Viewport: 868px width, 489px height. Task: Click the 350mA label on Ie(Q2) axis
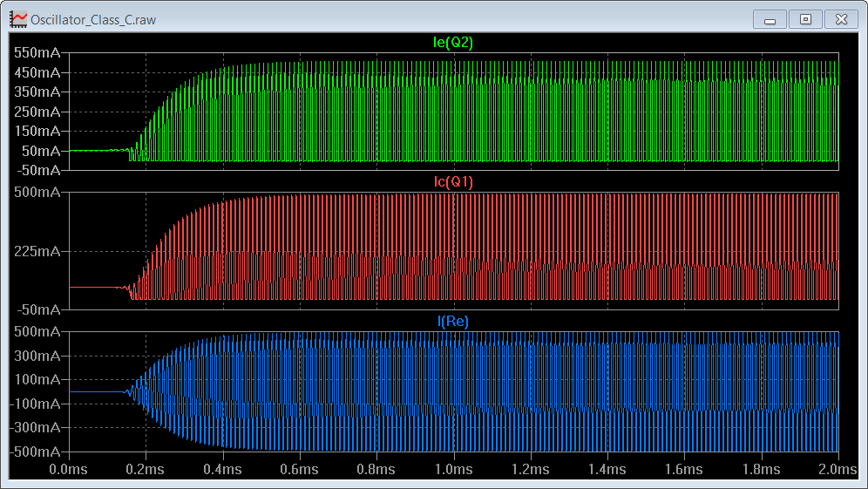37,92
